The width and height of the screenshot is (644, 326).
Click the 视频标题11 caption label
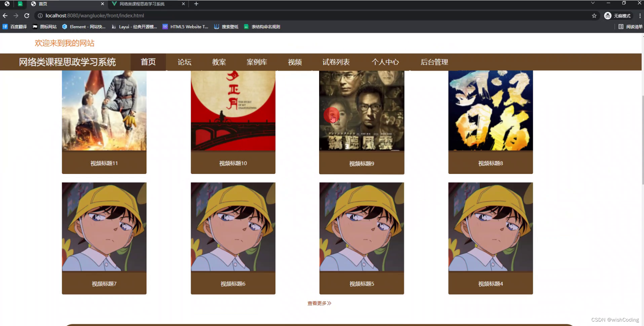104,163
